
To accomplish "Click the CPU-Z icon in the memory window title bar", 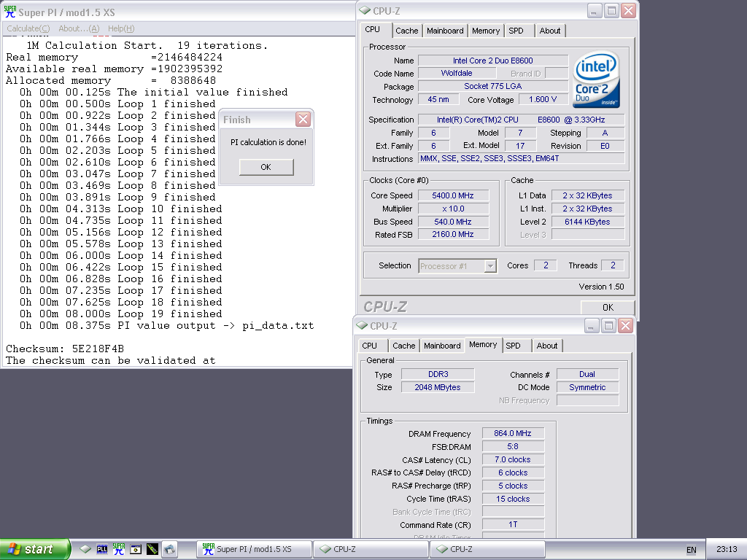I will point(362,326).
